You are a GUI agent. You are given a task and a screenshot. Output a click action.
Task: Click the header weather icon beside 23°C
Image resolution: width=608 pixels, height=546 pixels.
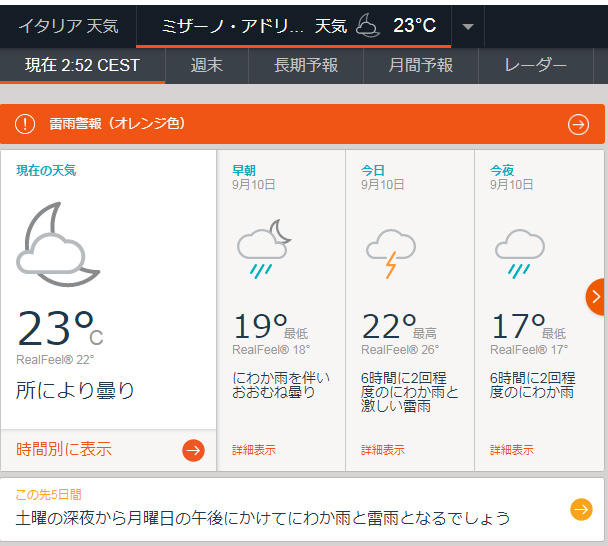tap(368, 25)
